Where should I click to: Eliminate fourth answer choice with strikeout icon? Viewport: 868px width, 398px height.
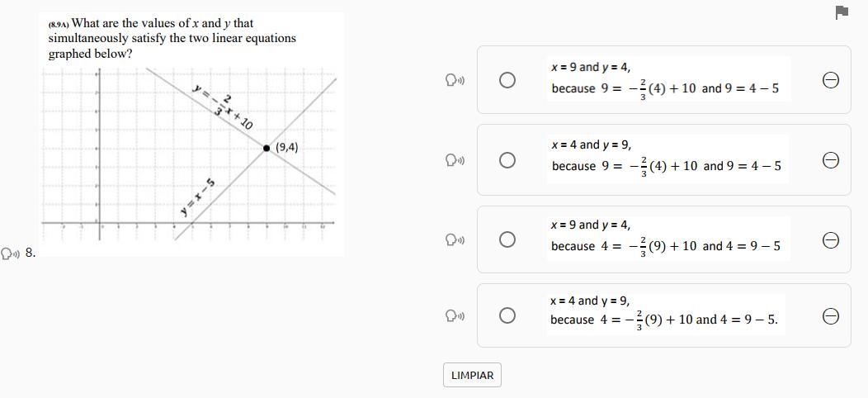coord(831,315)
